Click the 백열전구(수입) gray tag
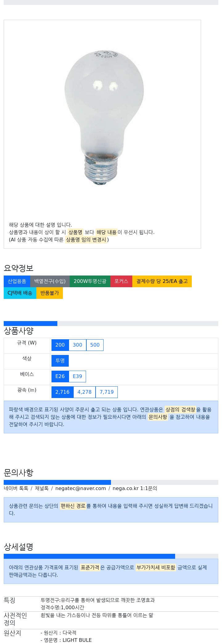The image size is (222, 644). coord(50,281)
